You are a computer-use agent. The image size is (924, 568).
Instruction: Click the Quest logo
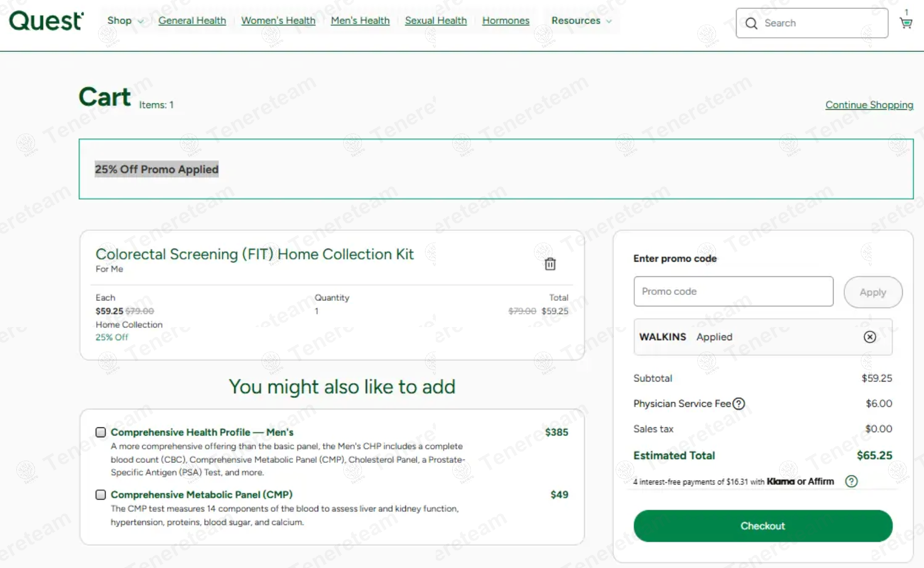coord(46,21)
